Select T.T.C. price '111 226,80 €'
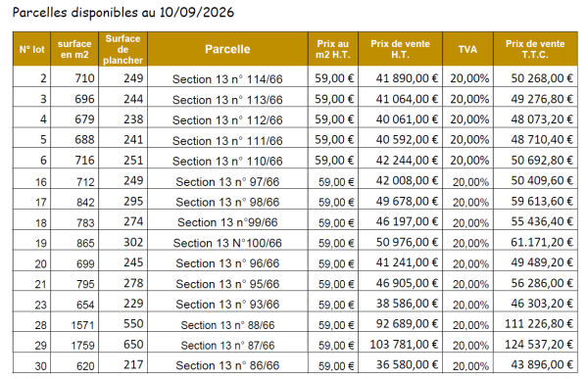The height and width of the screenshot is (379, 588). 538,323
